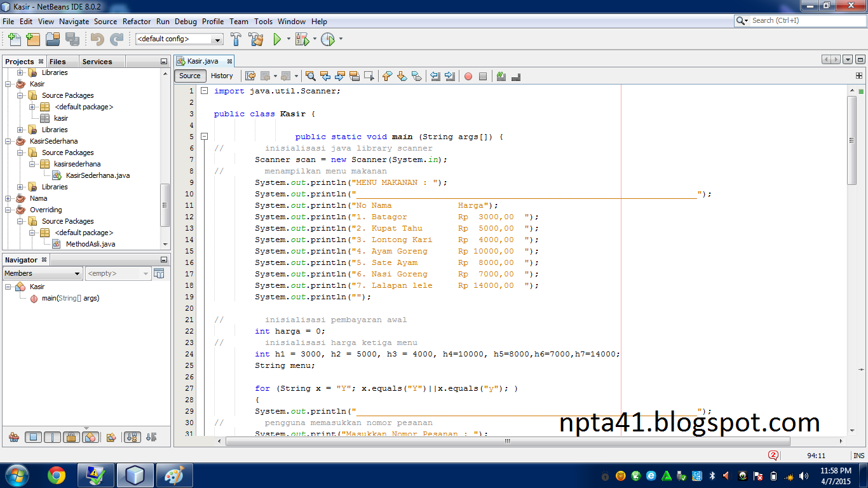The image size is (868, 488).
Task: Toggle rectangular selection in the editor toolbar
Action: click(x=370, y=76)
